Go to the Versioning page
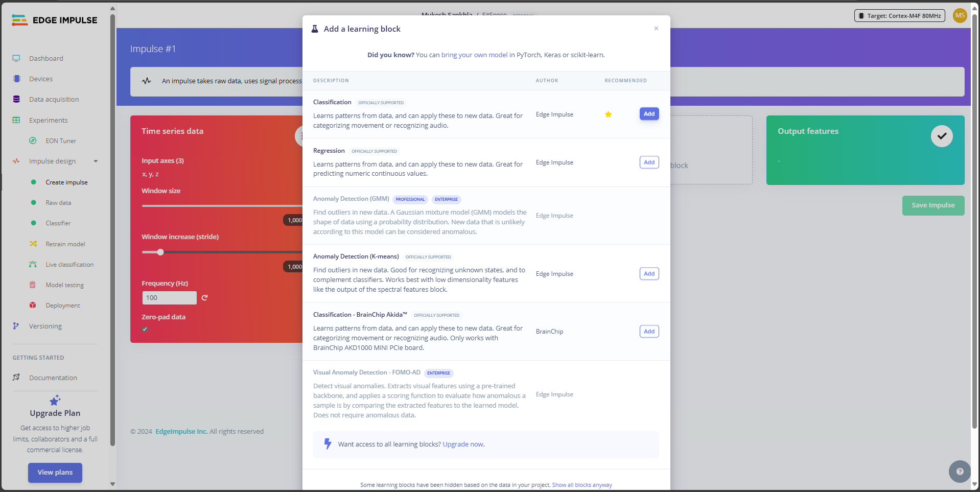Viewport: 980px width, 492px height. click(45, 326)
